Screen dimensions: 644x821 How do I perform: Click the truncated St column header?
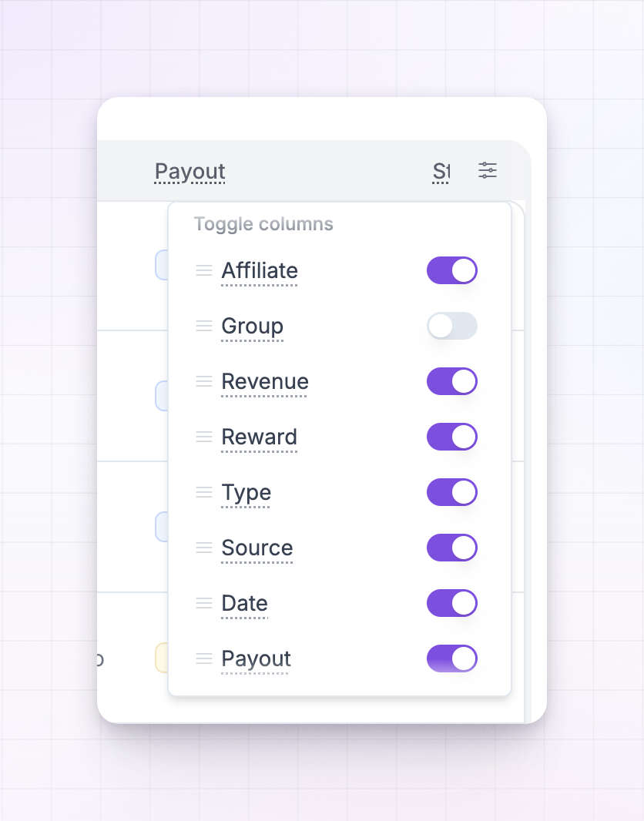tap(441, 172)
